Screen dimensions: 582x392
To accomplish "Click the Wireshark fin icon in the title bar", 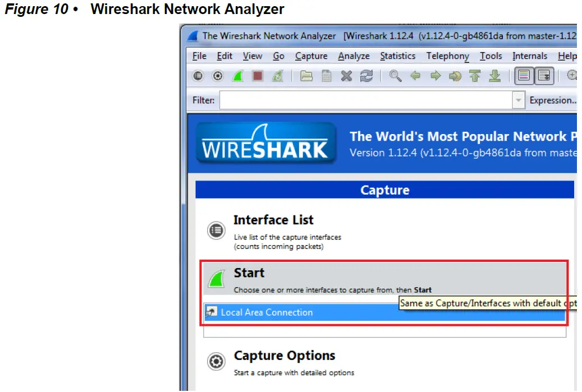I will (x=193, y=36).
